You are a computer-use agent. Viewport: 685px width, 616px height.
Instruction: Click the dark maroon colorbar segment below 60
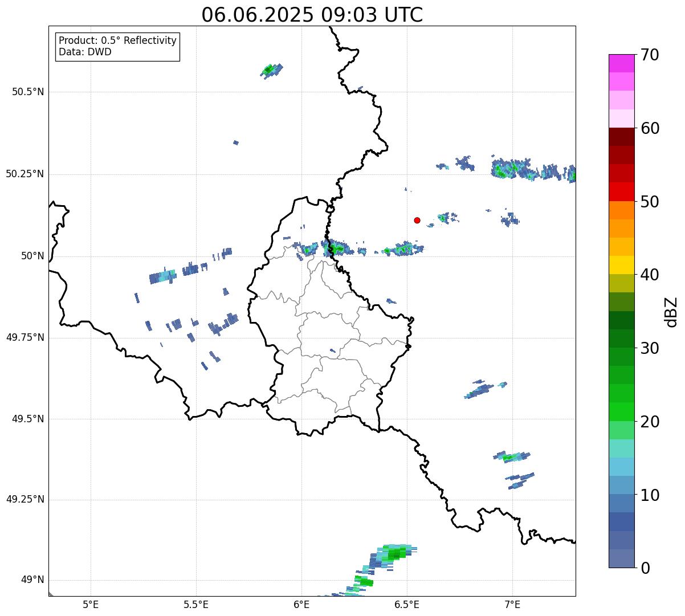(622, 137)
